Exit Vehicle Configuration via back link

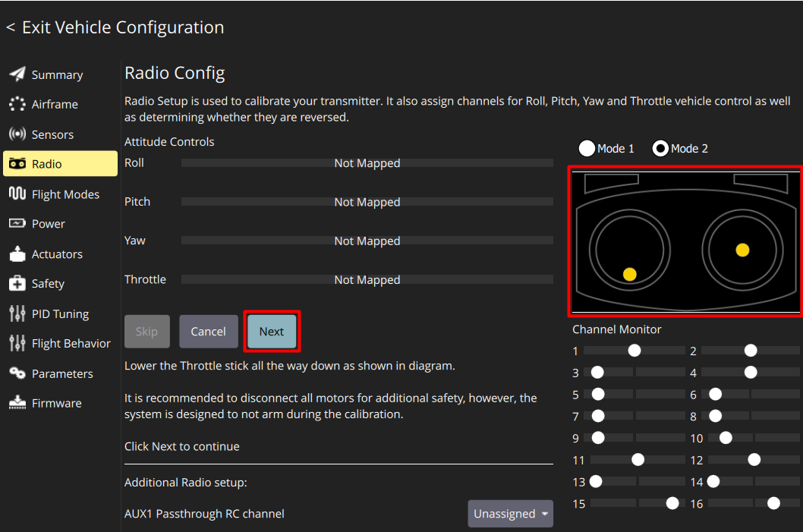[x=115, y=27]
